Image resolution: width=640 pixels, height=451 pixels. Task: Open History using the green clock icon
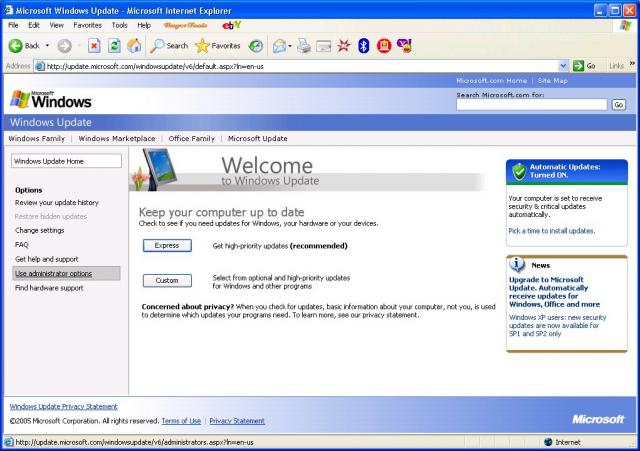[x=256, y=46]
